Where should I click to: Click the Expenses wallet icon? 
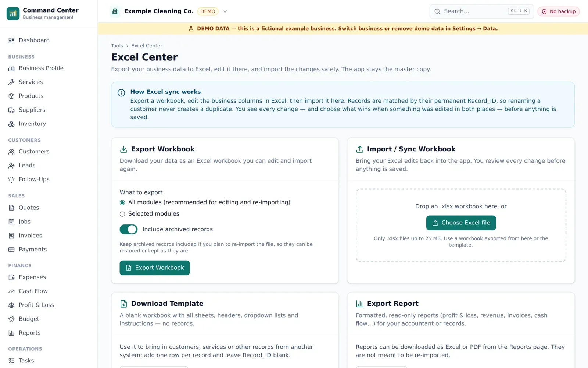click(11, 277)
